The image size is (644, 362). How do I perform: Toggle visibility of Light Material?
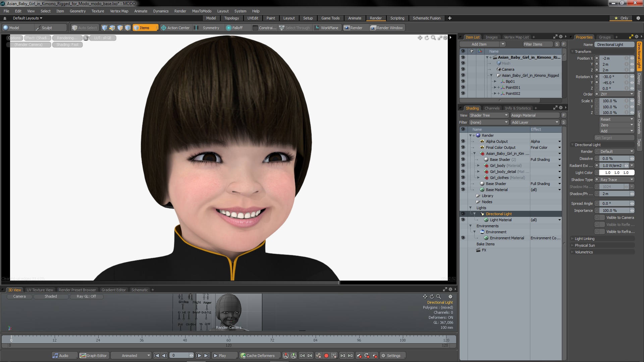pyautogui.click(x=463, y=220)
